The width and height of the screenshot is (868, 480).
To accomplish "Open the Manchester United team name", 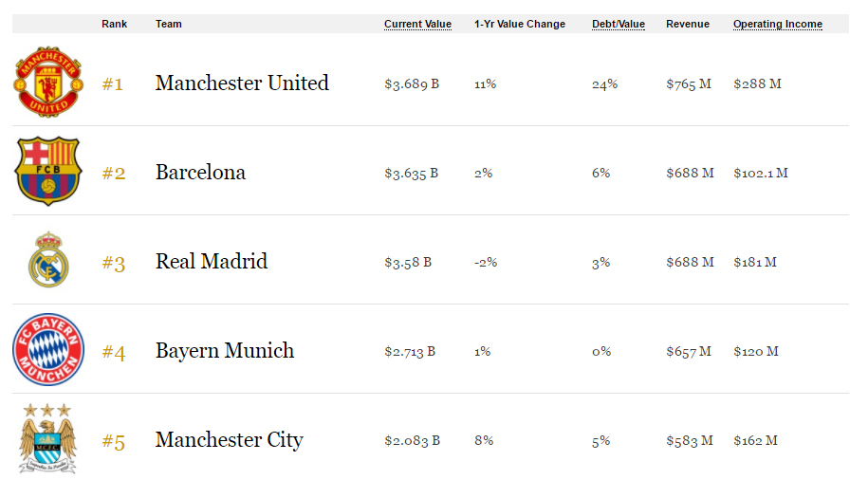I will [x=242, y=83].
